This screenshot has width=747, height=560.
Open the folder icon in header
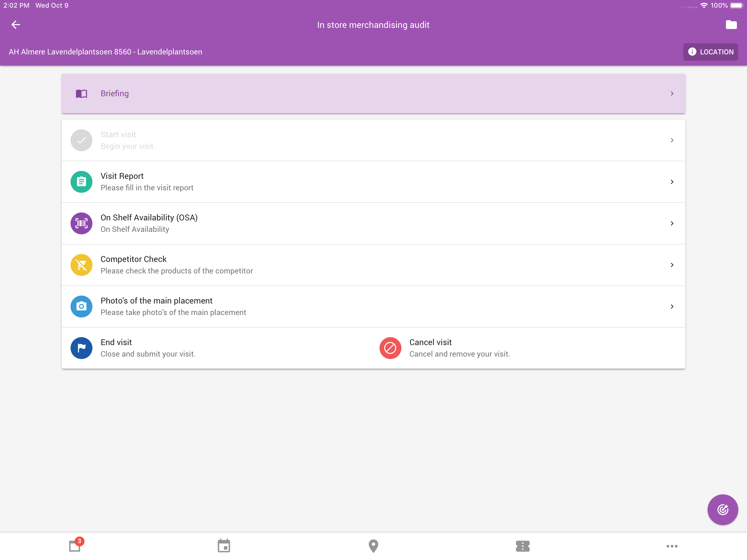click(x=731, y=25)
